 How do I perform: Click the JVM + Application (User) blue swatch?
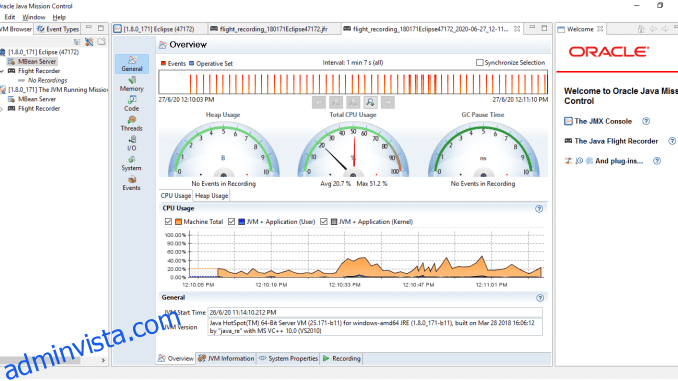[242, 222]
